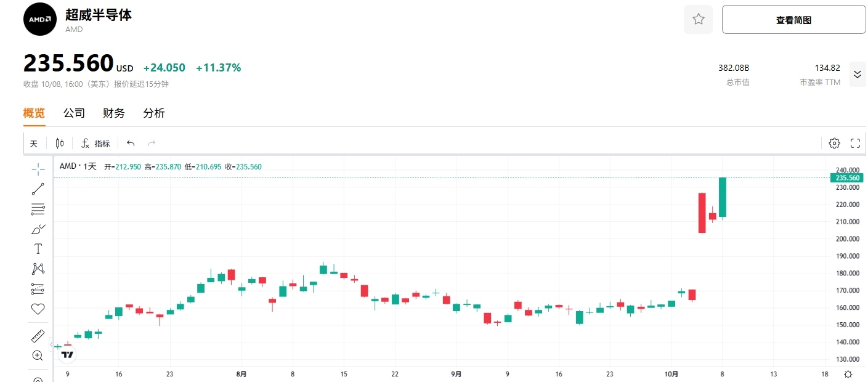The height and width of the screenshot is (390, 868).
Task: Open the candlestick chart style dropdown
Action: click(x=60, y=144)
